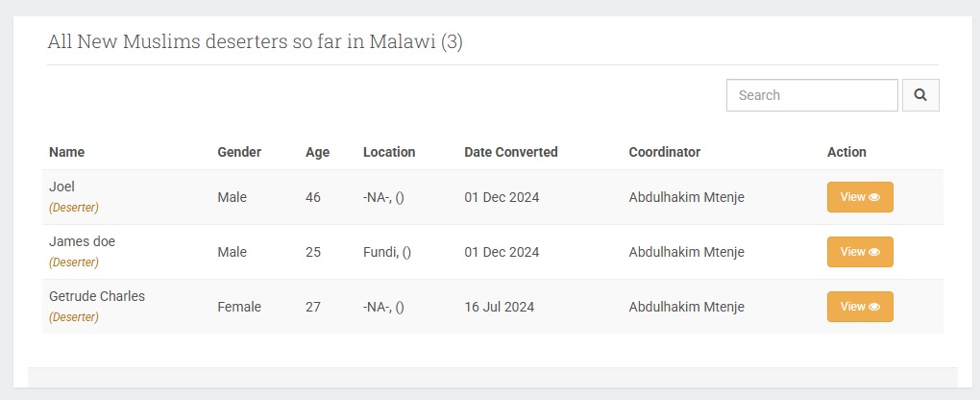Select the name Joel in the table
This screenshot has width=980, height=400.
61,187
